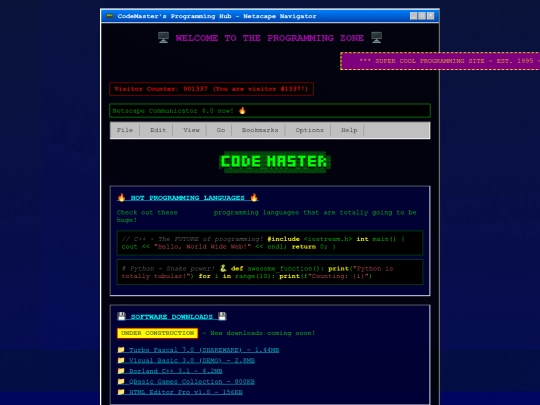Click folder icon beside QBasic Games
The image size is (540, 405).
121,382
